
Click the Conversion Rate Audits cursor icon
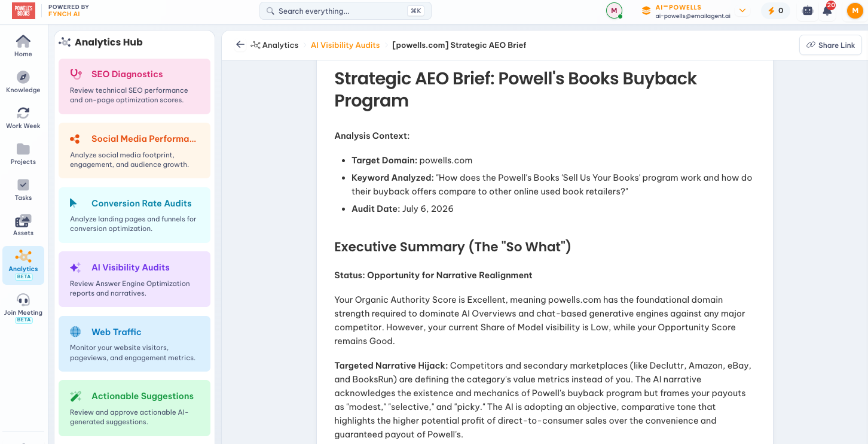point(74,203)
